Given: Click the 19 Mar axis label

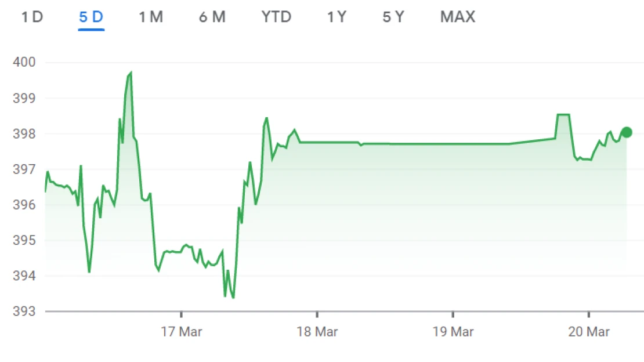Looking at the screenshot, I should click(x=453, y=332).
